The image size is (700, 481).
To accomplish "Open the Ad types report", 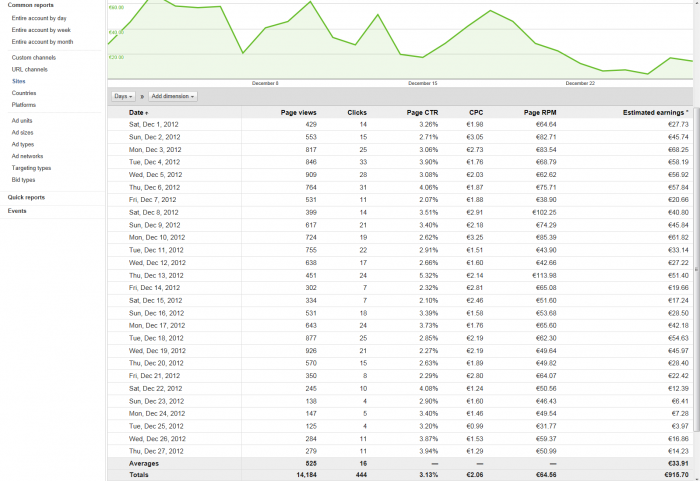I will pyautogui.click(x=23, y=144).
